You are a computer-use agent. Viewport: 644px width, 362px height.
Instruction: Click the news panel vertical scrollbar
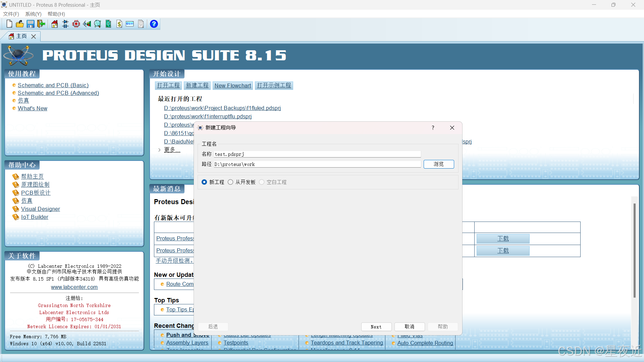tap(634, 250)
